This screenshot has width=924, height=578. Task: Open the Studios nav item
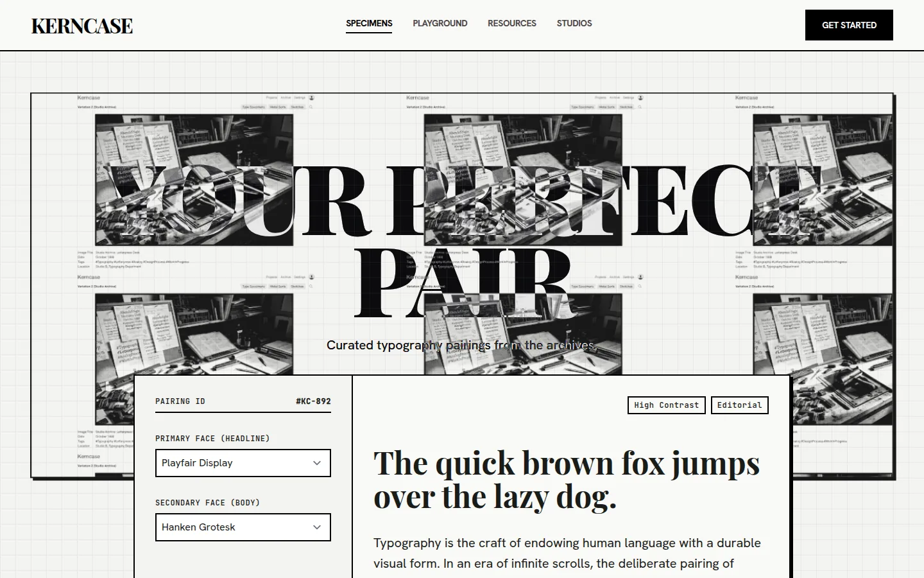tap(574, 24)
